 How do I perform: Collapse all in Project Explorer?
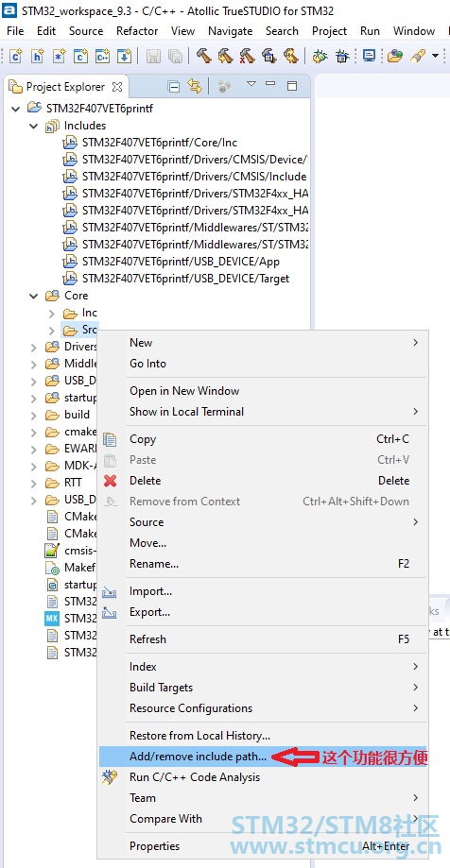pos(174,86)
